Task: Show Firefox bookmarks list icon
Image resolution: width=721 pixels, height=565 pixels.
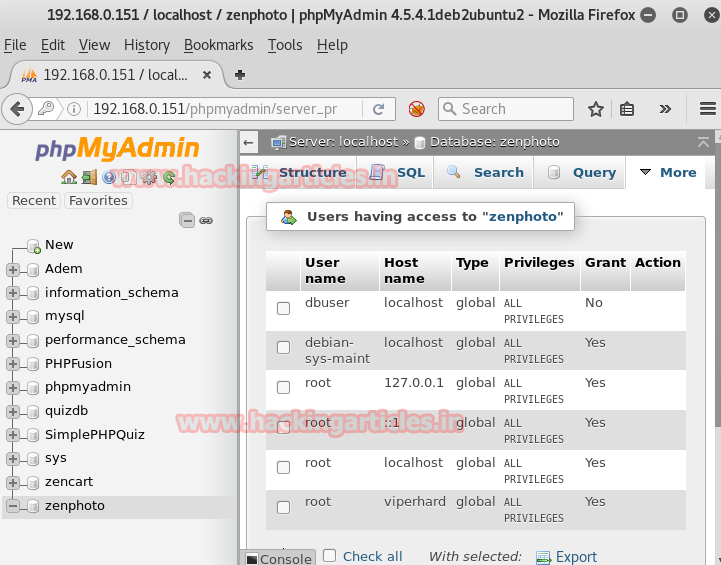Action: click(627, 109)
